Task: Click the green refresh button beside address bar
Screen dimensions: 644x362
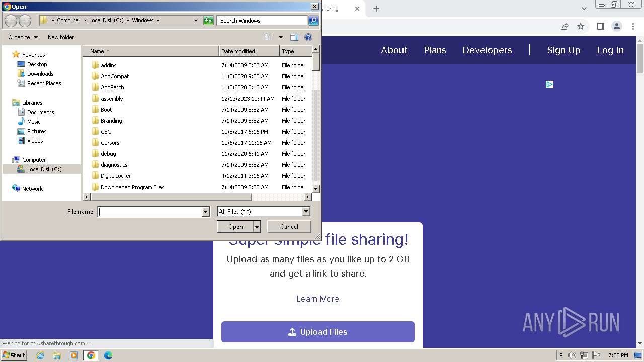Action: (208, 21)
